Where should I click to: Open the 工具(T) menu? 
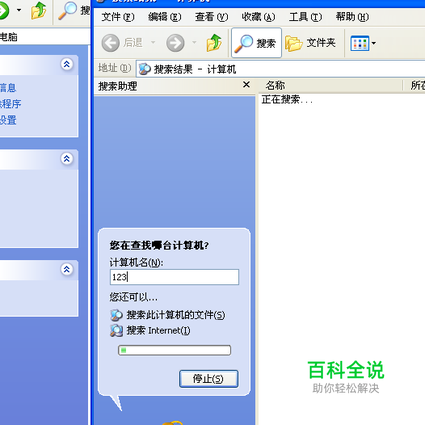click(x=305, y=17)
